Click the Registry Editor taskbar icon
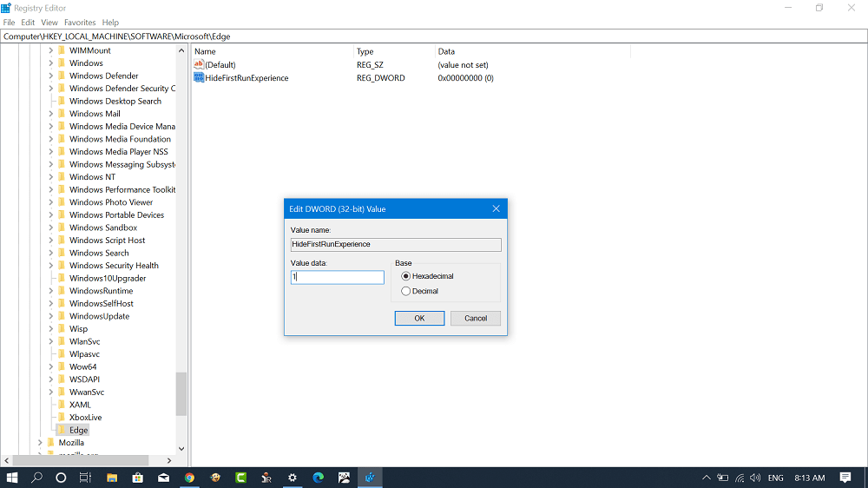 (x=370, y=478)
